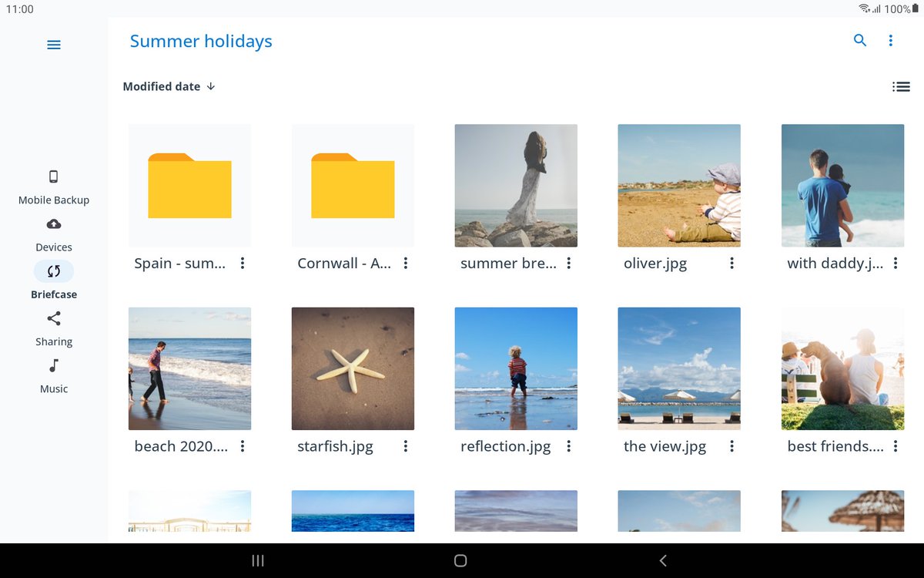Select folder name 'Spain - sum...'
This screenshot has height=578, width=924.
180,264
